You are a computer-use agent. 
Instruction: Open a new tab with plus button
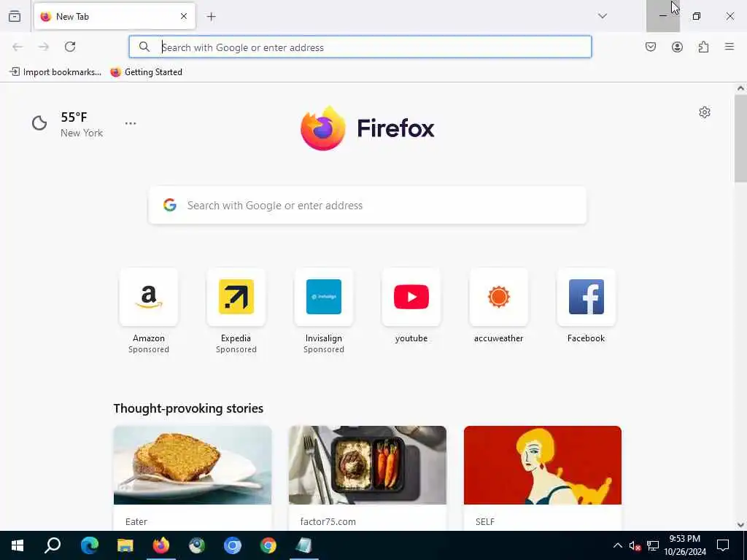(211, 17)
